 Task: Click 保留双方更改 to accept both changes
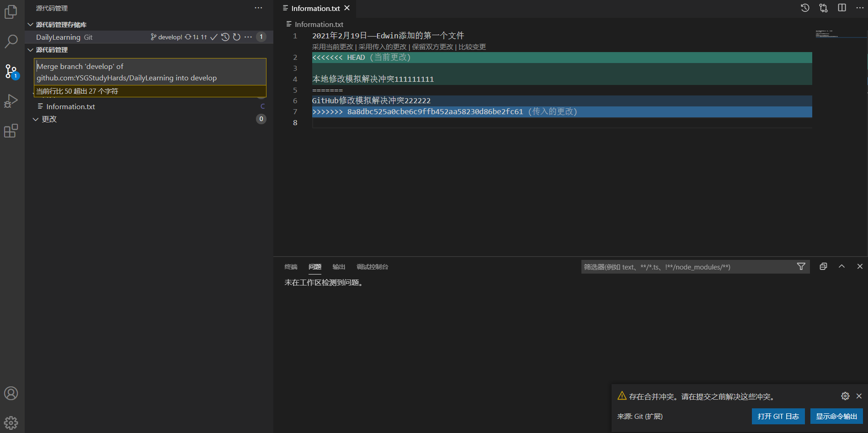[432, 47]
